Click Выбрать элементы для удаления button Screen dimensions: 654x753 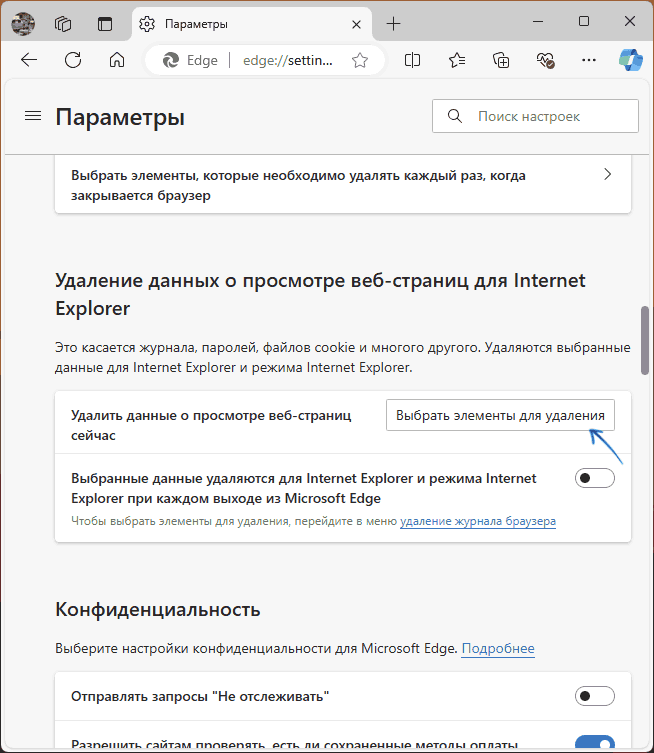coord(500,415)
